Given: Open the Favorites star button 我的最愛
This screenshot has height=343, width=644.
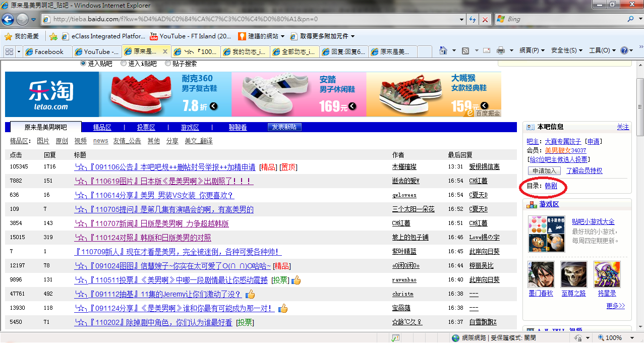Looking at the screenshot, I should [22, 36].
